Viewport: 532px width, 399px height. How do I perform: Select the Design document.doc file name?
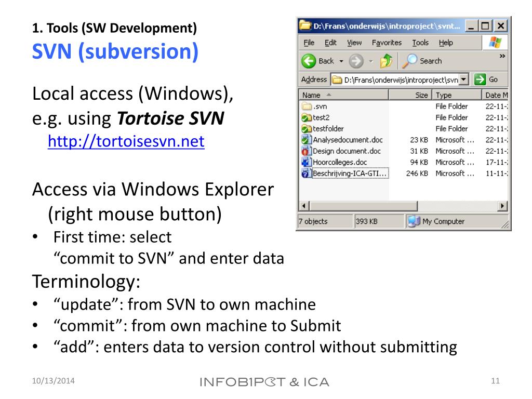click(x=347, y=151)
